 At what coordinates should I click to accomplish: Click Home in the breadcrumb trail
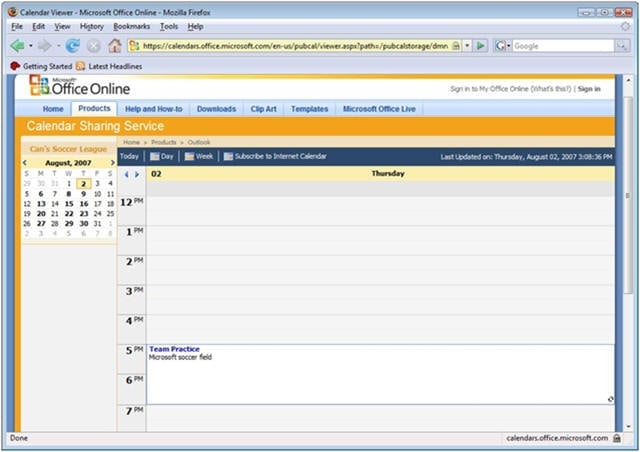(x=131, y=143)
